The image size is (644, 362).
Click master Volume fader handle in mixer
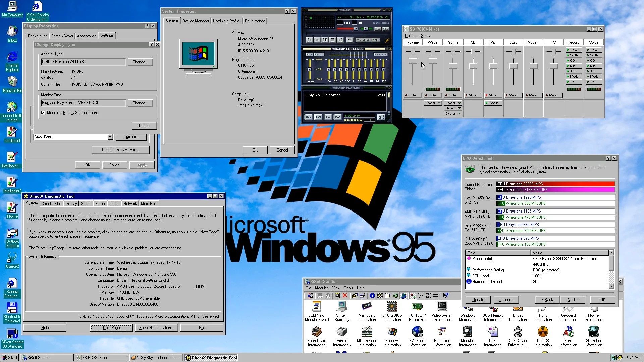coord(413,61)
